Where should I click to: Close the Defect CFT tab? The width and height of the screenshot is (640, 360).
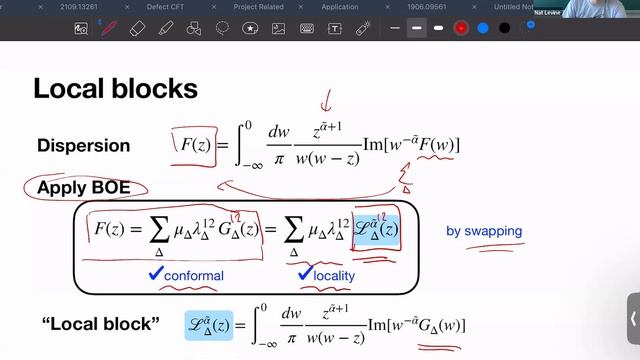click(x=127, y=7)
